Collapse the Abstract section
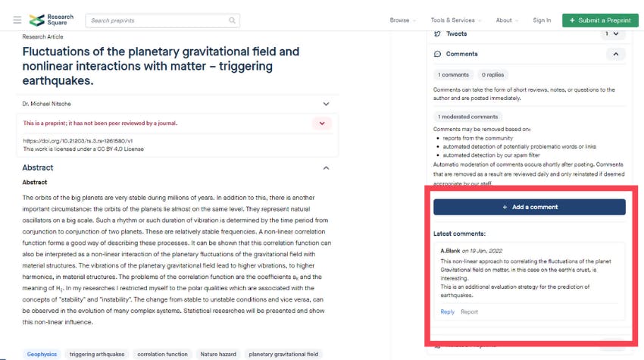The image size is (644, 360). 326,167
